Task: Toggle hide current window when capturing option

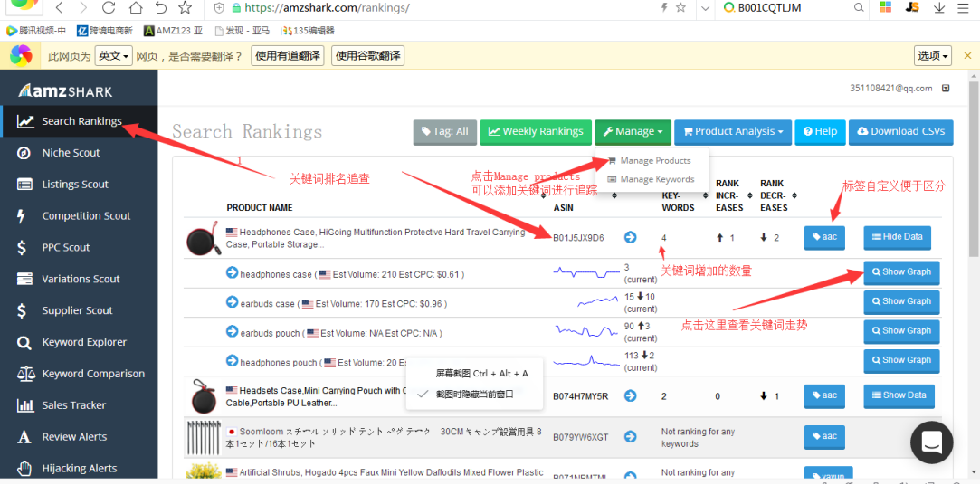Action: pyautogui.click(x=474, y=394)
